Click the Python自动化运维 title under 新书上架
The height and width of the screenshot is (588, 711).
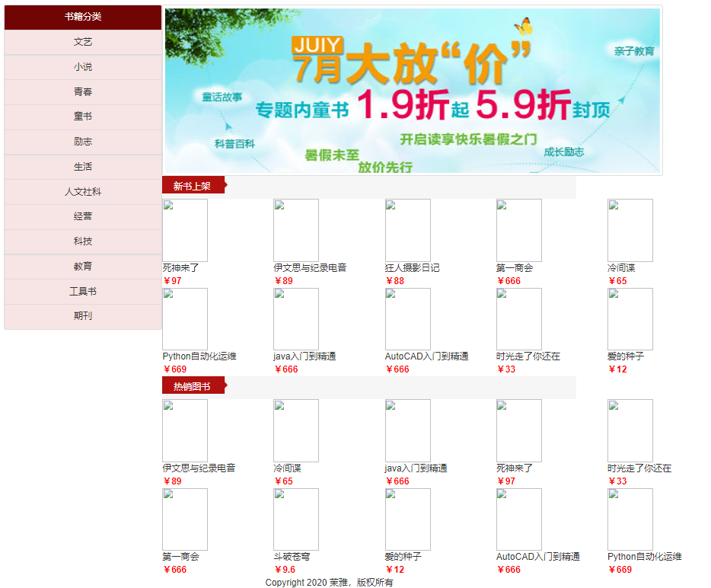[199, 356]
